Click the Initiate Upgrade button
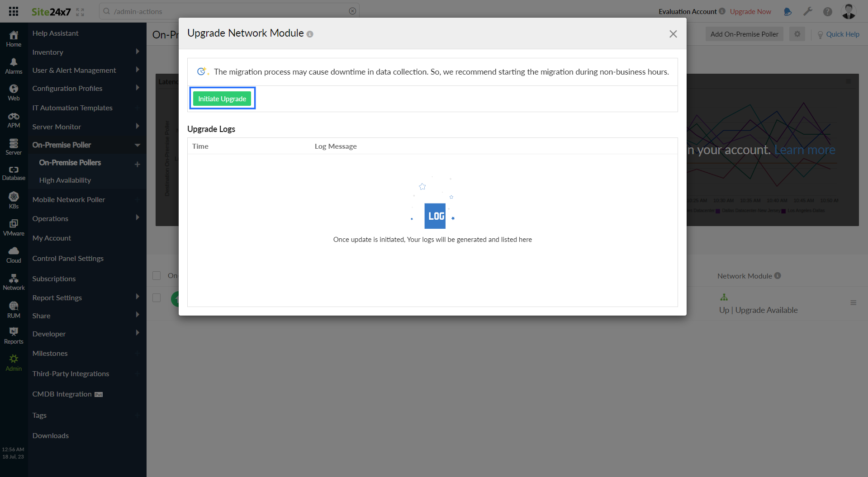 pos(222,99)
